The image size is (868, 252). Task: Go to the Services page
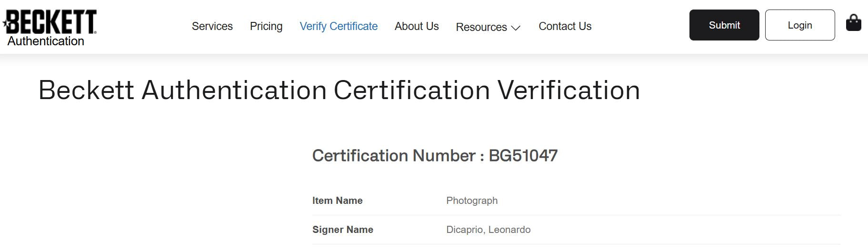point(212,26)
